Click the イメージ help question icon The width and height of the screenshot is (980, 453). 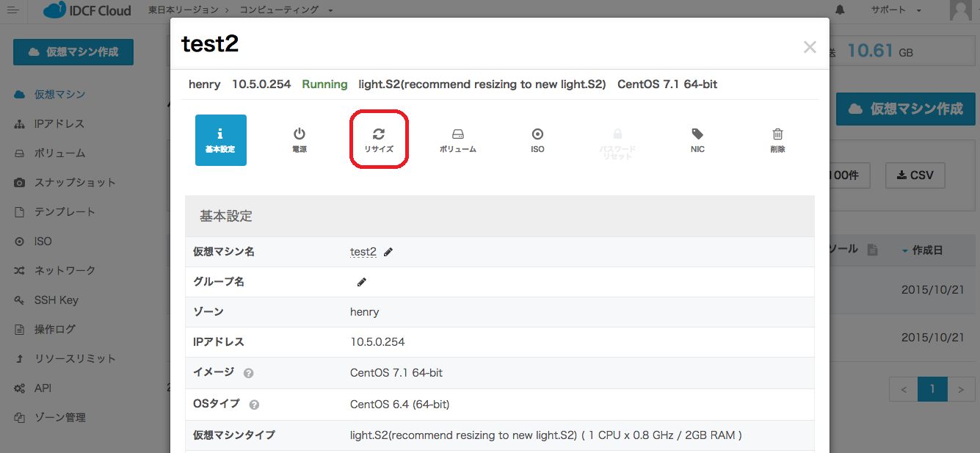pyautogui.click(x=248, y=373)
